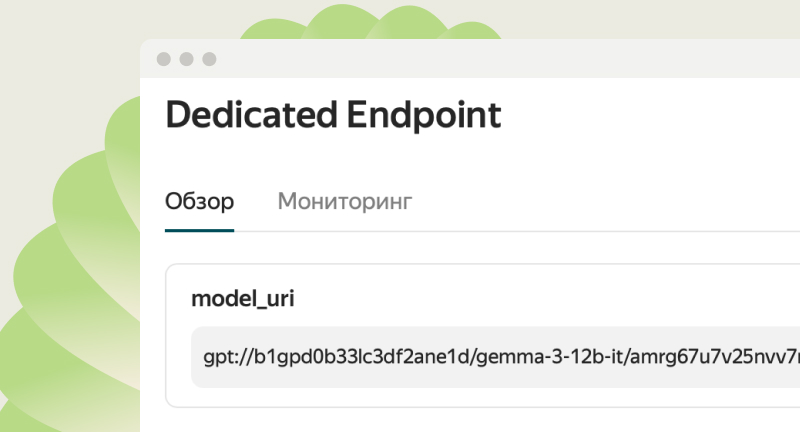Click the white area below the model_uri card
The height and width of the screenshot is (432, 800).
[x=480, y=420]
